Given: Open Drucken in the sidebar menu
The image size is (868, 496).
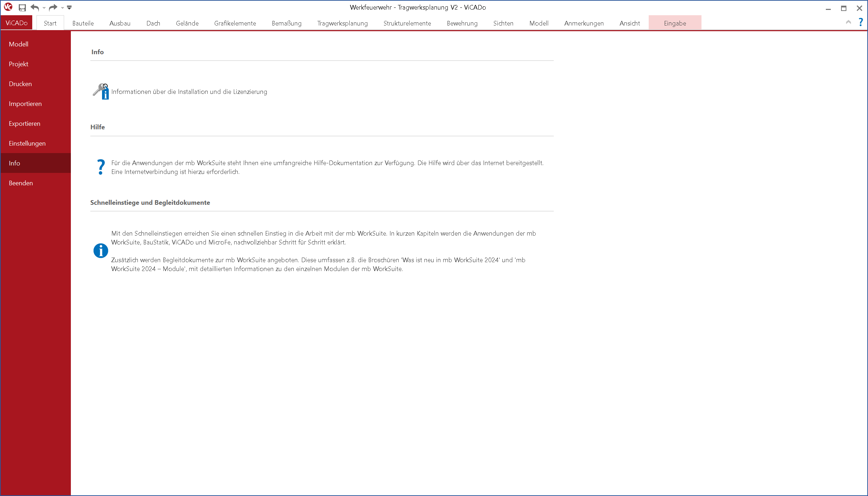Looking at the screenshot, I should click(35, 84).
